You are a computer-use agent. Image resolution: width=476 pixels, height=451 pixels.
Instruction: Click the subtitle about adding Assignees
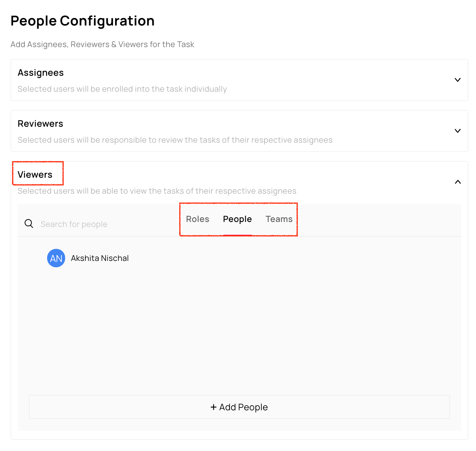102,45
